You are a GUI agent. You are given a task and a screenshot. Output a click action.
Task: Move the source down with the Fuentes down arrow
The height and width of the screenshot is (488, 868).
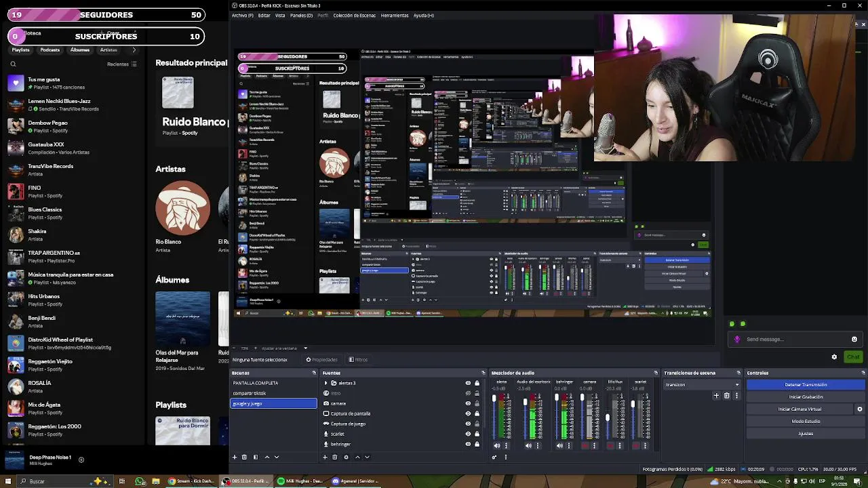pyautogui.click(x=367, y=457)
